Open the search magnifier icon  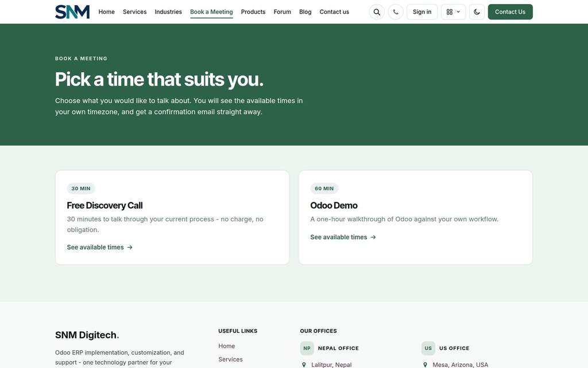(x=377, y=12)
